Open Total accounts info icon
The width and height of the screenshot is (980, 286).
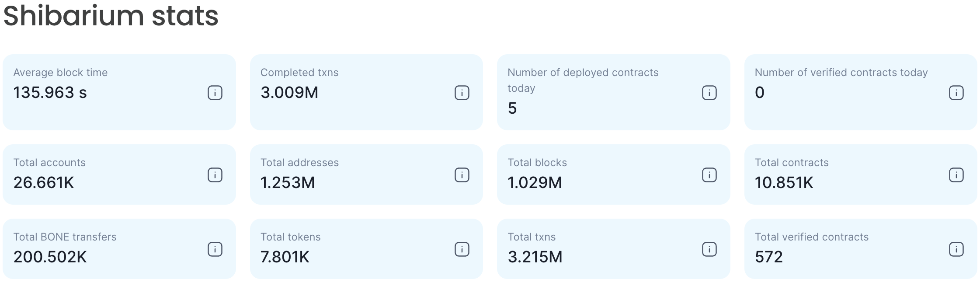[215, 175]
